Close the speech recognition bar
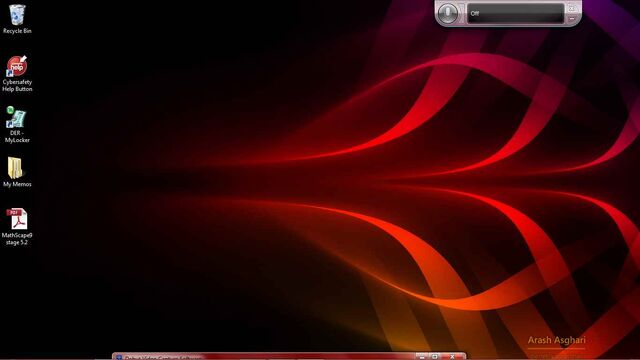Image resolution: width=640 pixels, height=360 pixels. (572, 8)
